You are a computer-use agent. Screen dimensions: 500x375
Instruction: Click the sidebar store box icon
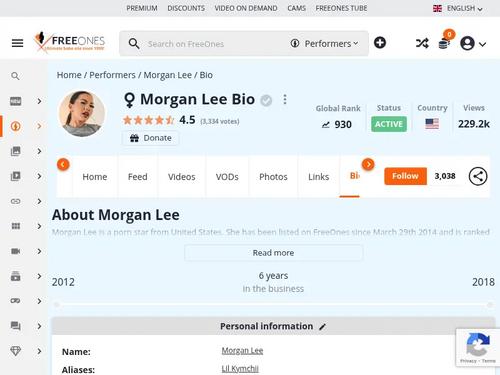pyautogui.click(x=16, y=276)
